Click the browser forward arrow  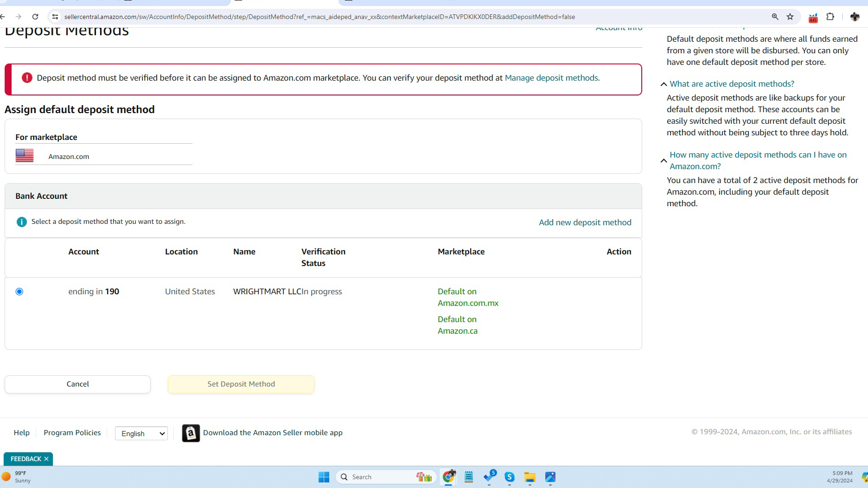(19, 17)
